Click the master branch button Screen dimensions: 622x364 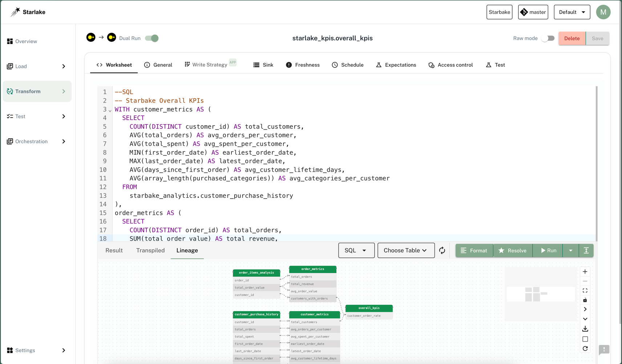pyautogui.click(x=533, y=12)
